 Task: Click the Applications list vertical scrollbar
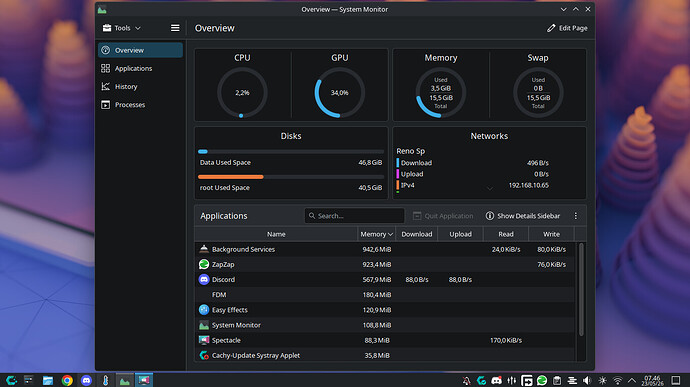[581, 289]
